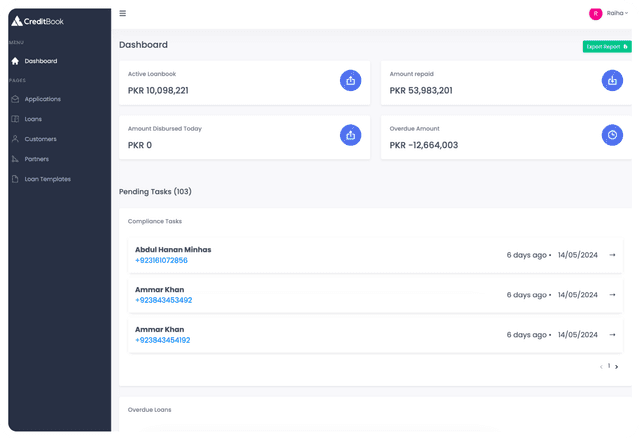Image resolution: width=640 pixels, height=440 pixels.
Task: Click the Overdue Amount label
Action: click(414, 129)
